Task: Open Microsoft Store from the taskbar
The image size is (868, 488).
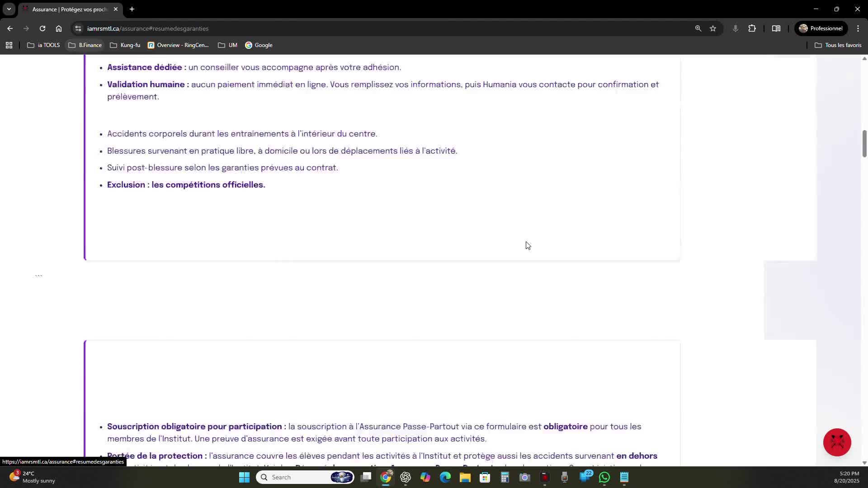Action: point(485,477)
